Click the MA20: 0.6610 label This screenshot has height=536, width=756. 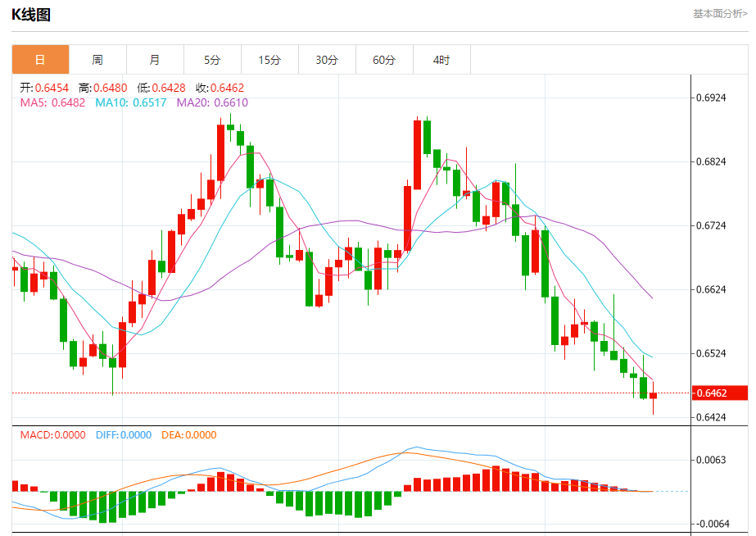coord(212,102)
